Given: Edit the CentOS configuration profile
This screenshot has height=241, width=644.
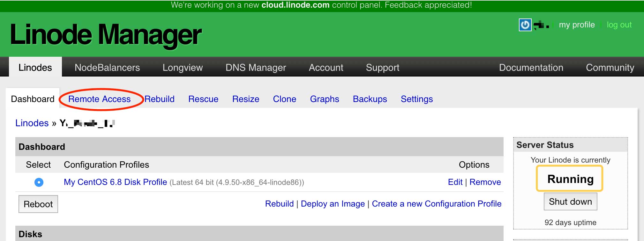Looking at the screenshot, I should click(455, 182).
